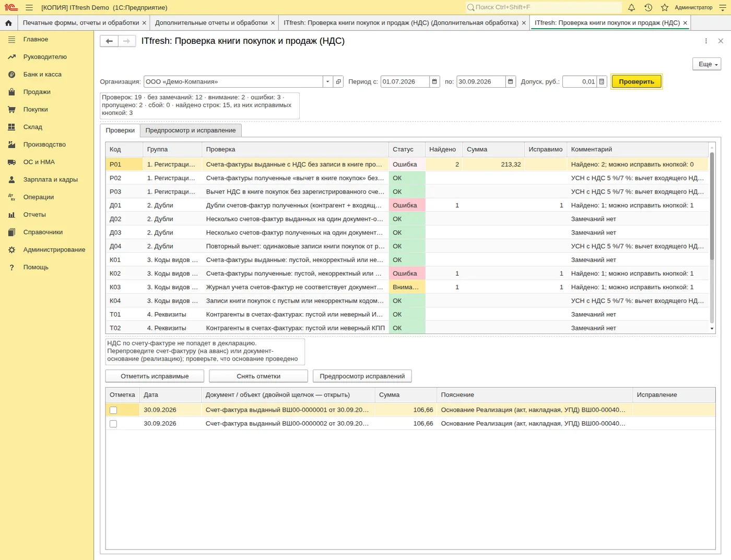Check the box for invoice ВШ00-0000002
Image resolution: width=731 pixels, height=560 pixels.
pyautogui.click(x=113, y=424)
